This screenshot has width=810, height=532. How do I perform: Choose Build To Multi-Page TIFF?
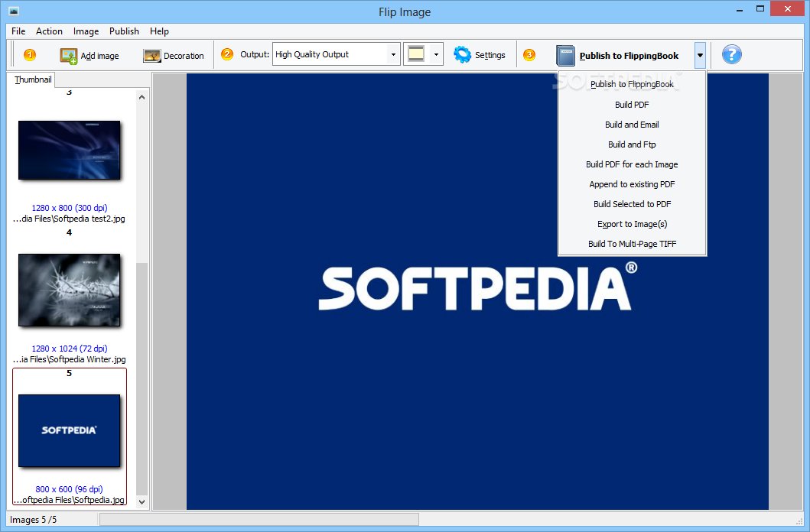click(x=632, y=244)
